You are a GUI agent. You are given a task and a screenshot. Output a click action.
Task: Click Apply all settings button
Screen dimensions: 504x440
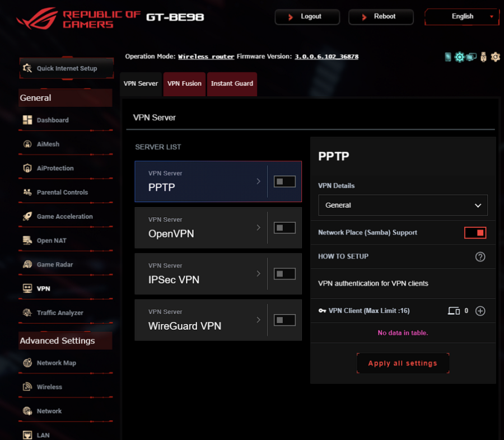pos(403,363)
